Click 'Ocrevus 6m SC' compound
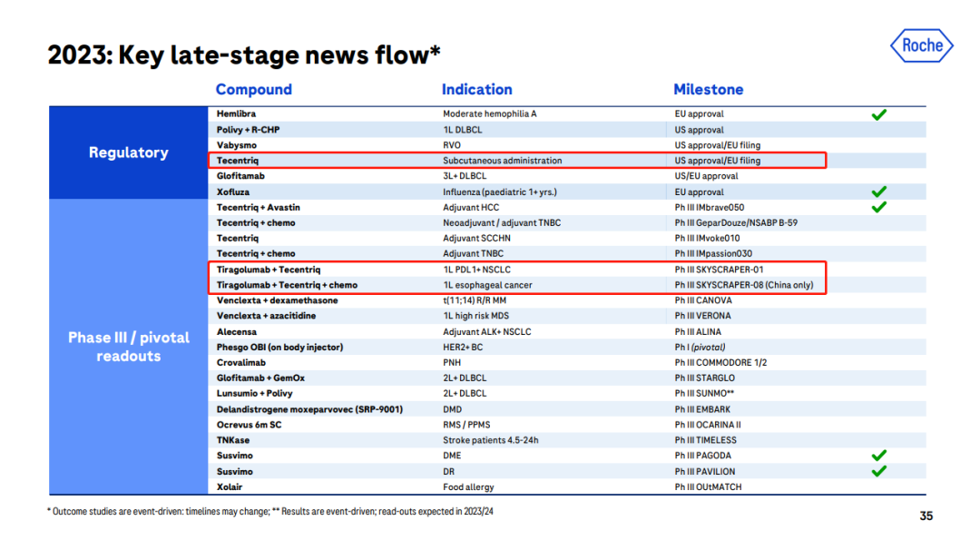980x550 pixels. click(x=249, y=425)
